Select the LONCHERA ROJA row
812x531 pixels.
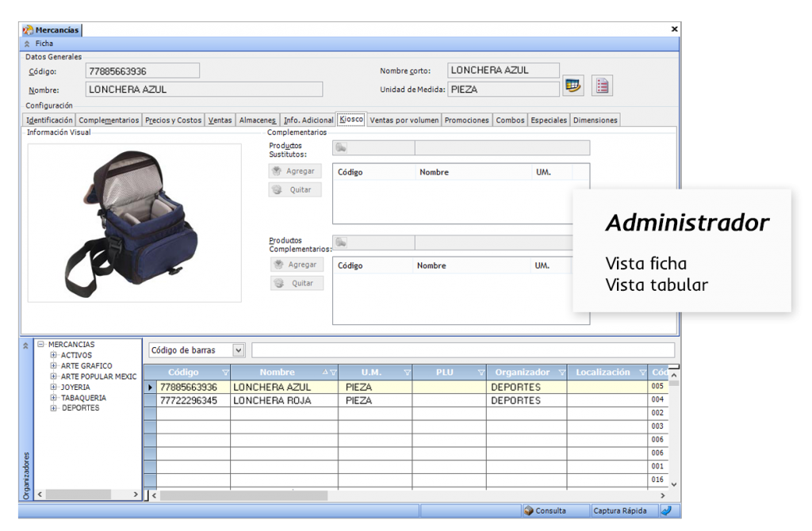coord(260,401)
